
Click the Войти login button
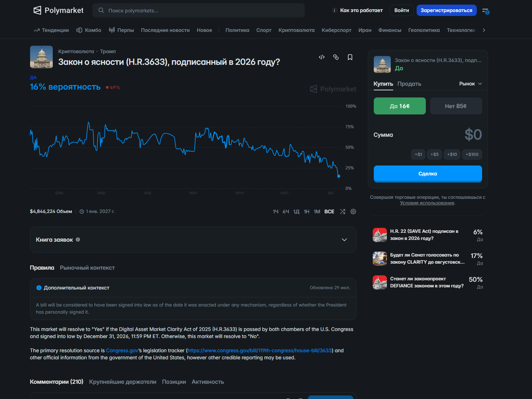402,10
